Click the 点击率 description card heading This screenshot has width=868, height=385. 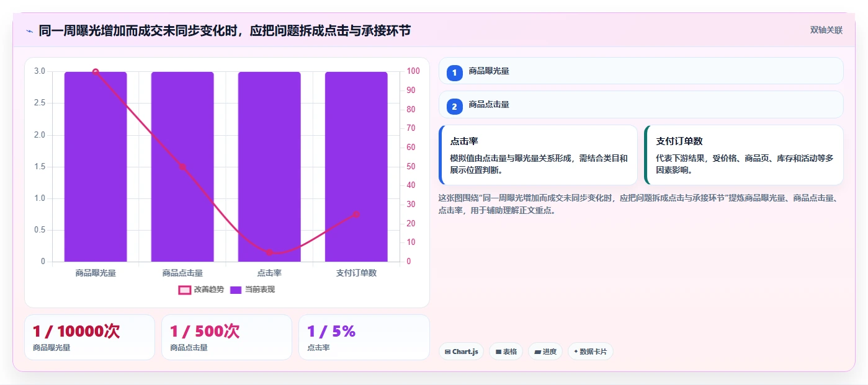[464, 141]
